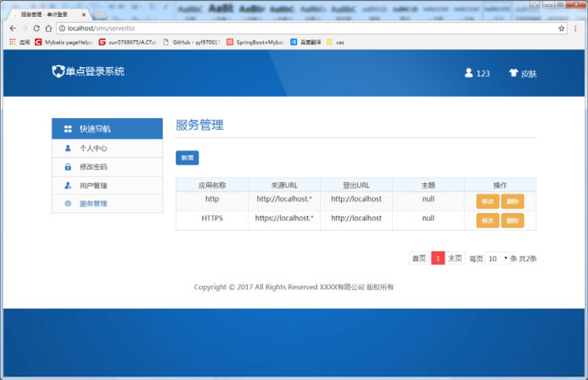Click the 首页 pagination button
This screenshot has height=380, width=588.
(x=418, y=259)
